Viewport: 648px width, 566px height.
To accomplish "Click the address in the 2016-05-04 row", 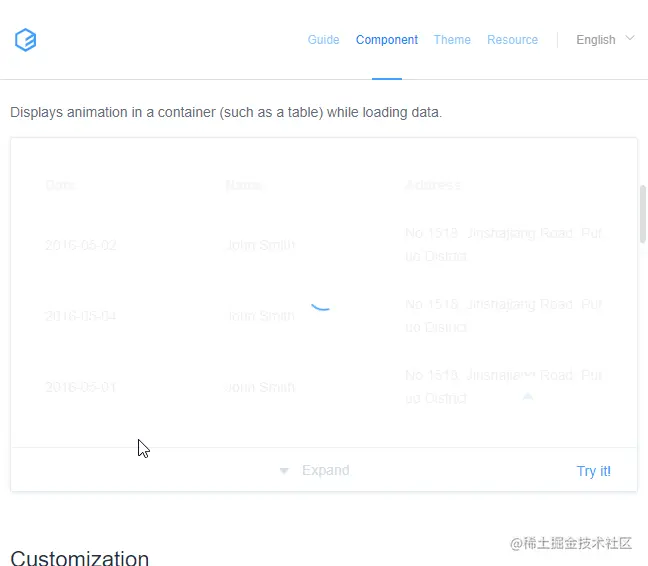I will tap(503, 316).
